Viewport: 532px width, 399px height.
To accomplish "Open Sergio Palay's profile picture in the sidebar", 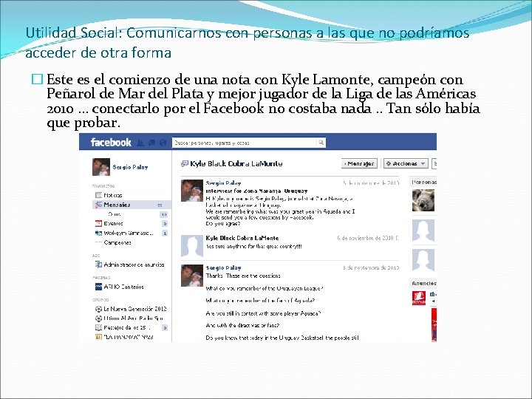I will point(101,166).
